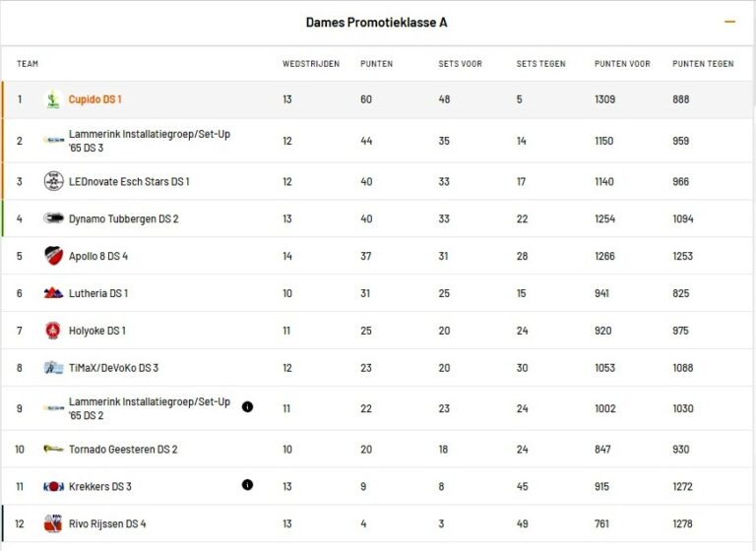Click the Wedstrijden column header
This screenshot has height=551, width=756.
coord(310,64)
